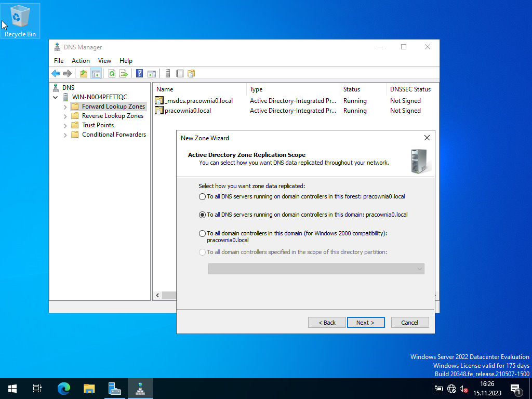Click the Back arrow in DNS Manager toolbar

point(56,73)
